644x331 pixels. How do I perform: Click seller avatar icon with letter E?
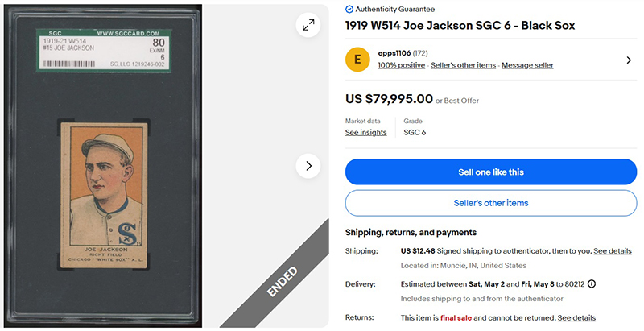point(358,60)
